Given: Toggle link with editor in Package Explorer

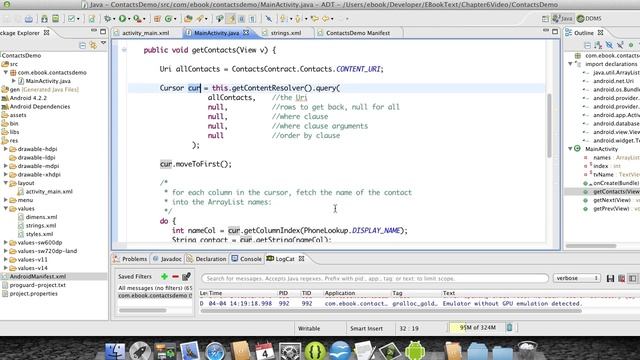Looking at the screenshot, I should (93, 45).
